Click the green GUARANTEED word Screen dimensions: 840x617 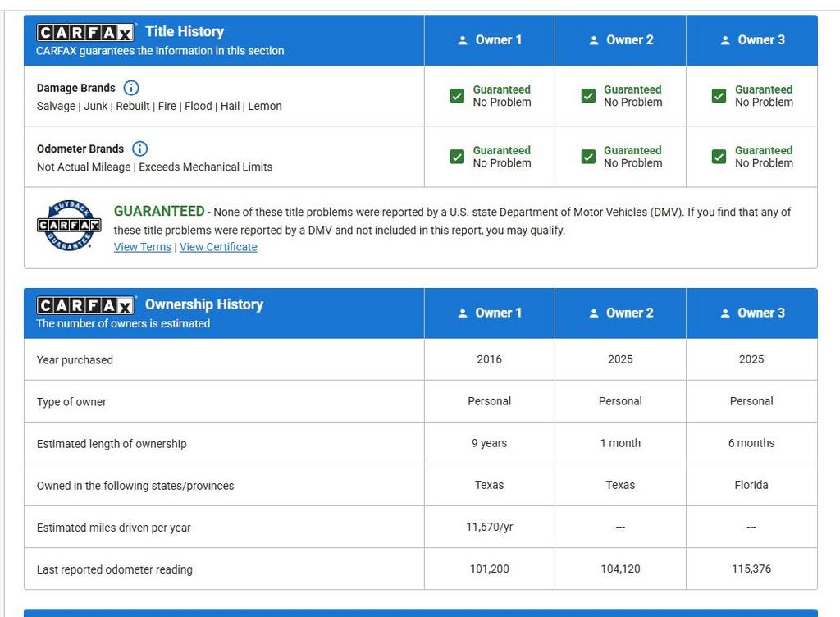point(159,211)
